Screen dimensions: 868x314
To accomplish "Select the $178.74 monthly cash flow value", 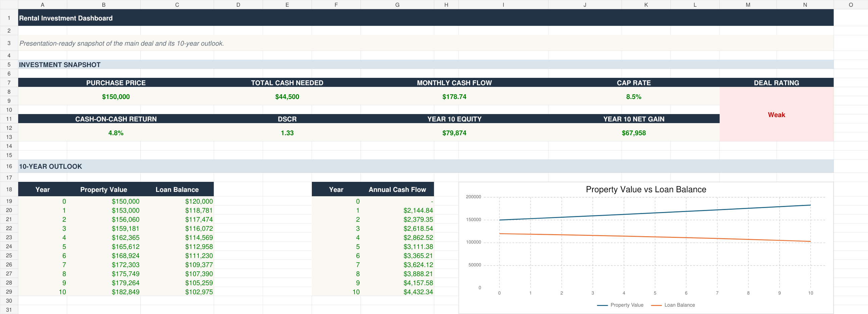I will point(454,97).
